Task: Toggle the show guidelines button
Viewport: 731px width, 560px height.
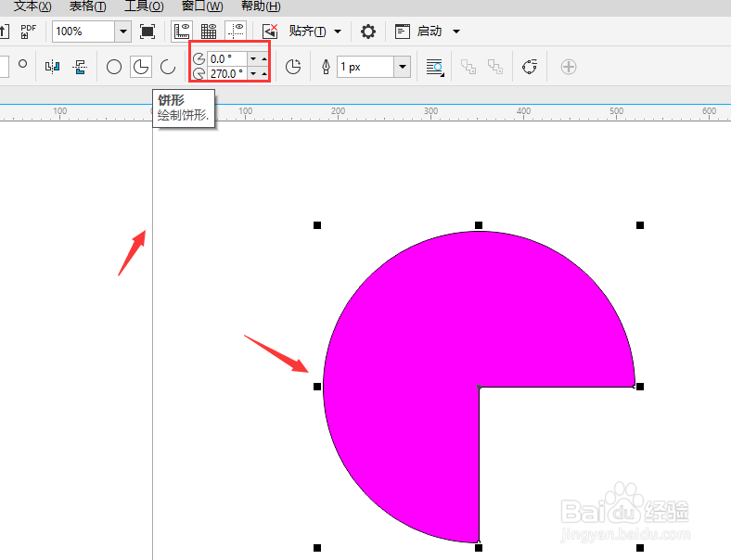Action: [x=236, y=32]
